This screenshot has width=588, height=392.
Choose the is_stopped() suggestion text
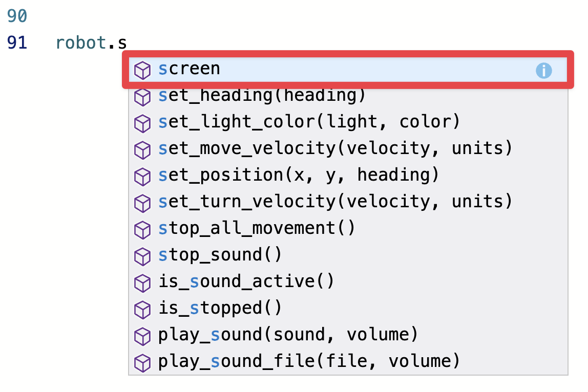220,309
